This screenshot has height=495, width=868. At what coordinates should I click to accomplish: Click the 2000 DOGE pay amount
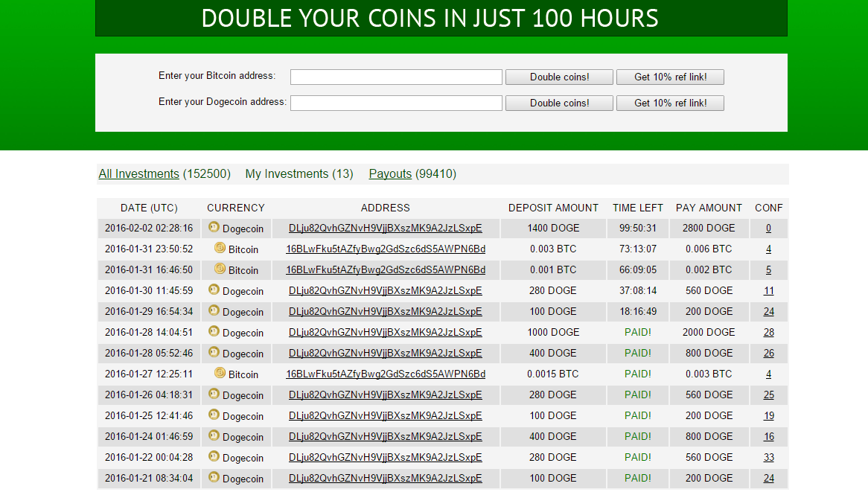click(709, 332)
